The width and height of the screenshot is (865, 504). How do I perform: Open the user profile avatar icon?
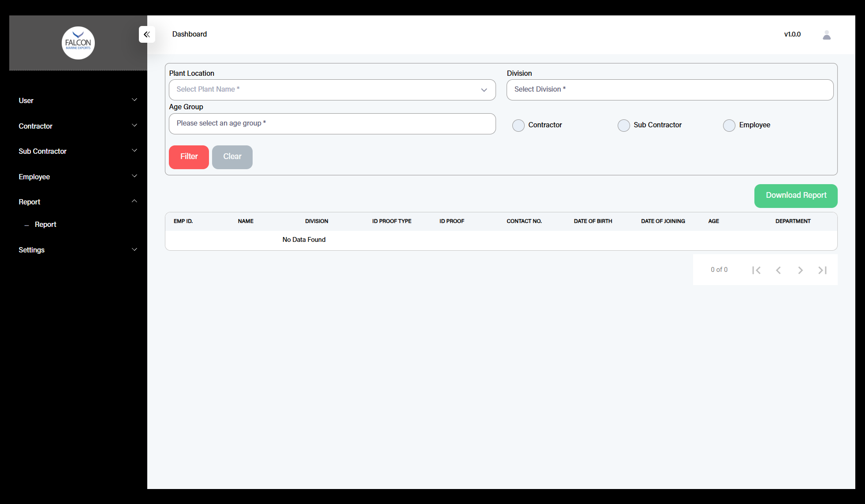pos(827,35)
